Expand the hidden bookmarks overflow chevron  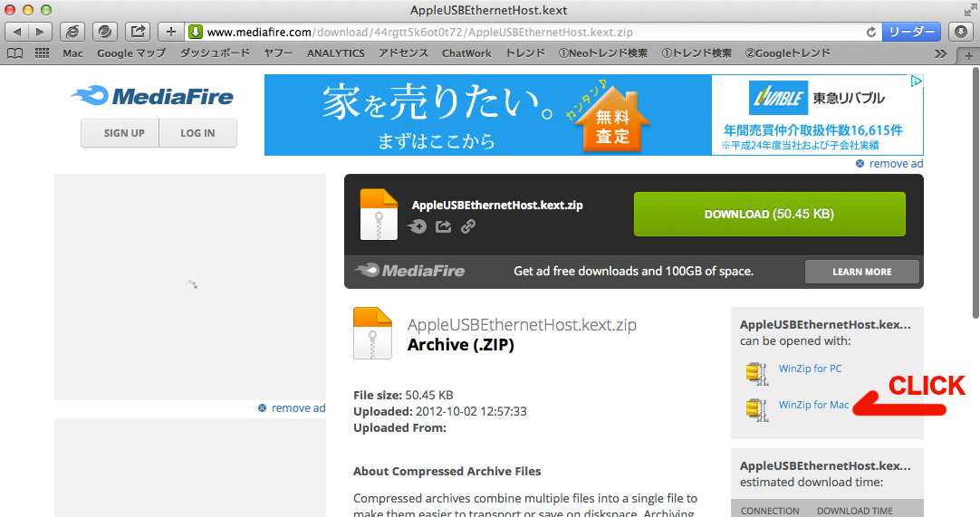pos(941,53)
